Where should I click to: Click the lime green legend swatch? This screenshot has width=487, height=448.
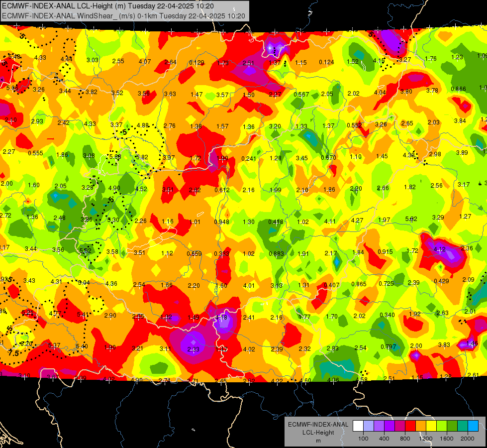pyautogui.click(x=442, y=426)
